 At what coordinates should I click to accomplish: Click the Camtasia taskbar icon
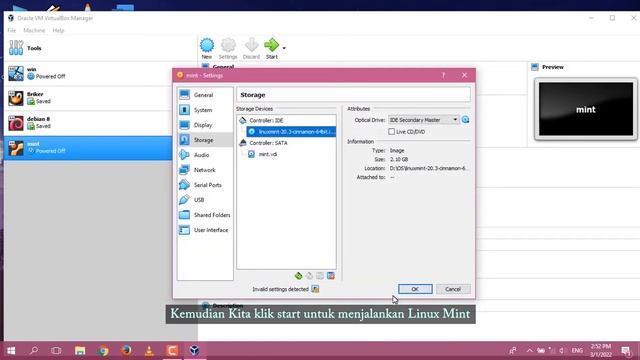[x=172, y=351]
